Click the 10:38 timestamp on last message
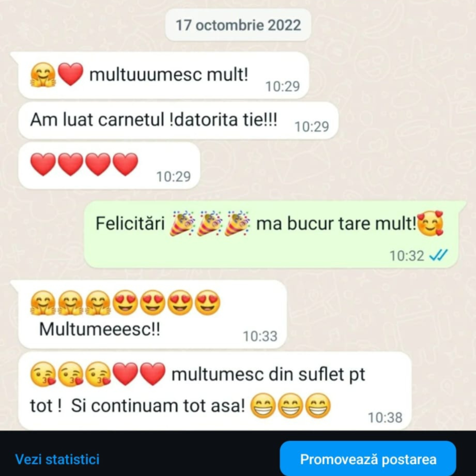This screenshot has height=476, width=476. click(385, 418)
